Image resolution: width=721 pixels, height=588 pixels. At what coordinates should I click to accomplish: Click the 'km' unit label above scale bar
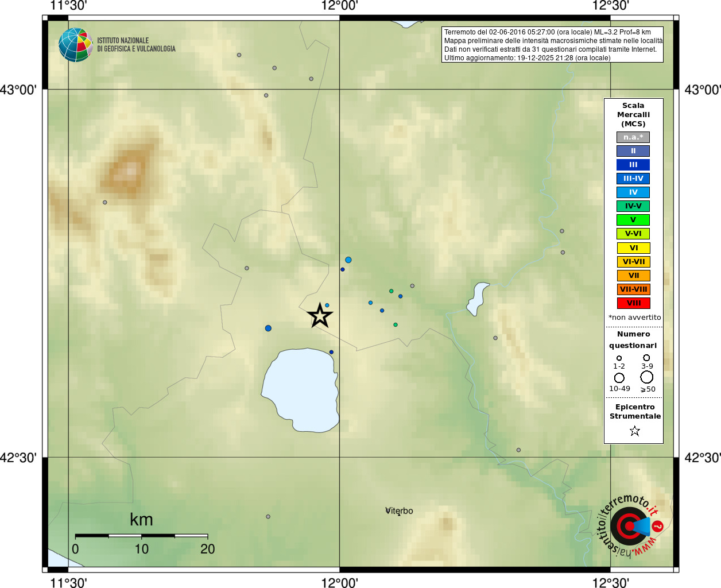point(141,520)
